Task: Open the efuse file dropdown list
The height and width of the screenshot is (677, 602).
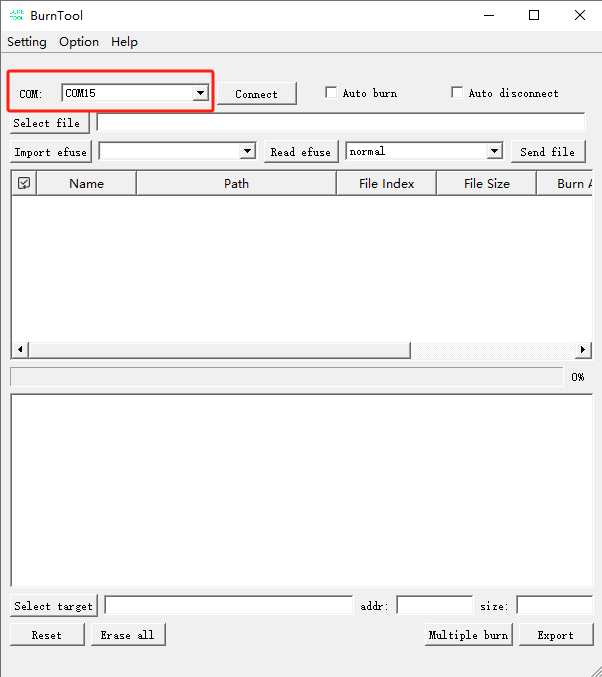Action: pos(248,151)
